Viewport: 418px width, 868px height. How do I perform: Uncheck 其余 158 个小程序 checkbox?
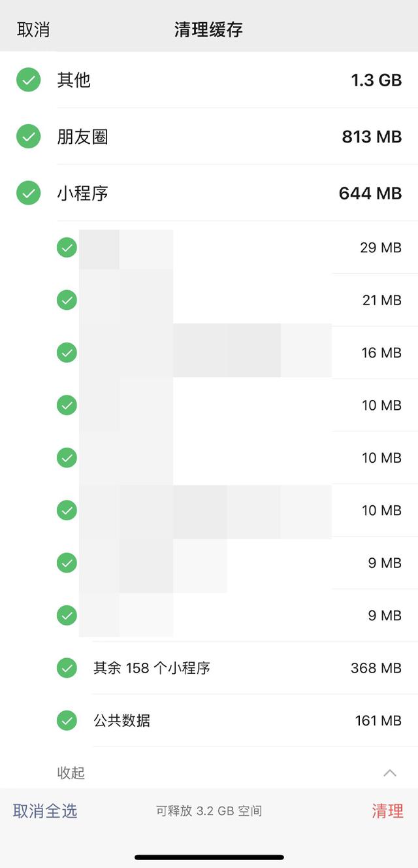click(x=67, y=668)
